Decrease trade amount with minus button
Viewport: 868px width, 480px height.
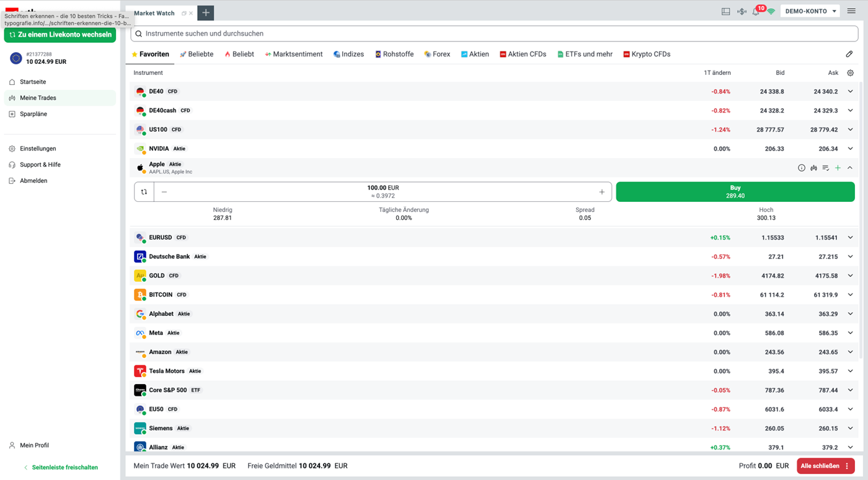tap(164, 192)
